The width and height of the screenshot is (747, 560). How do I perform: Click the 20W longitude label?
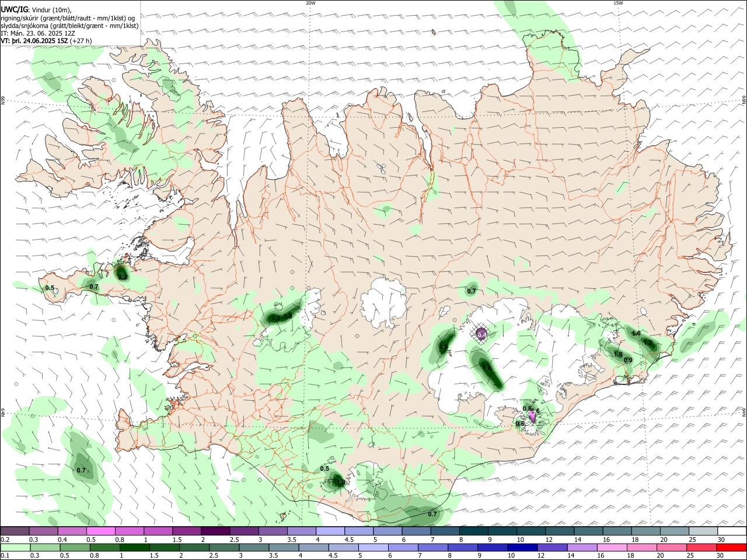310,3
